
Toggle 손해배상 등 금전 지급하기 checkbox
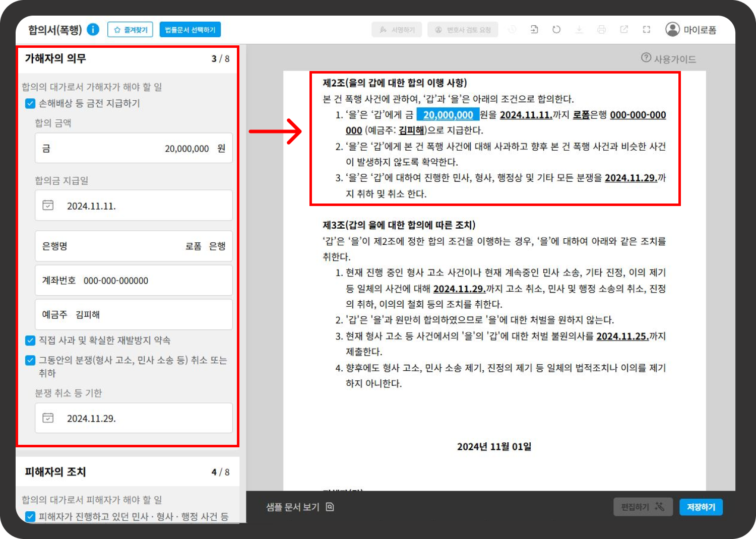30,103
